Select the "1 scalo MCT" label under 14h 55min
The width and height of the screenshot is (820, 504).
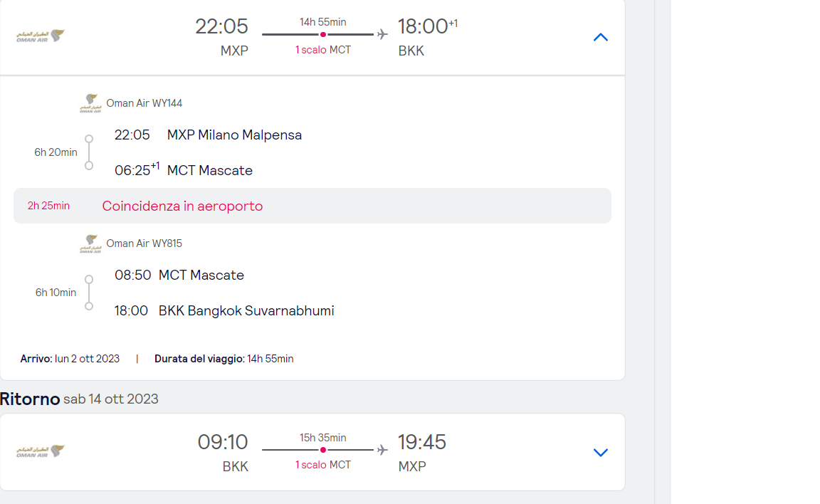click(323, 50)
